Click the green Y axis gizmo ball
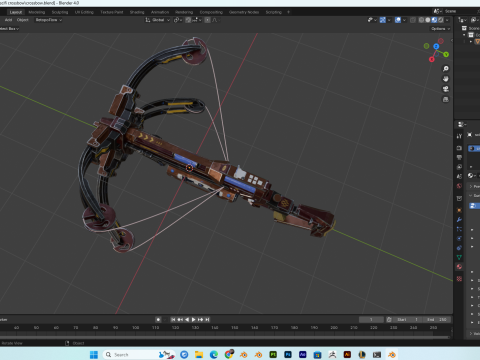 (x=446, y=54)
